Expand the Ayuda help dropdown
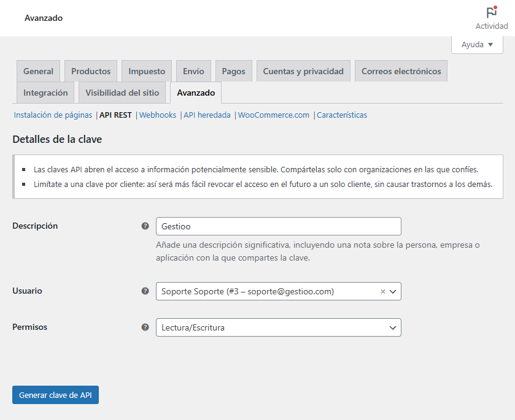This screenshot has width=515, height=420. [477, 45]
